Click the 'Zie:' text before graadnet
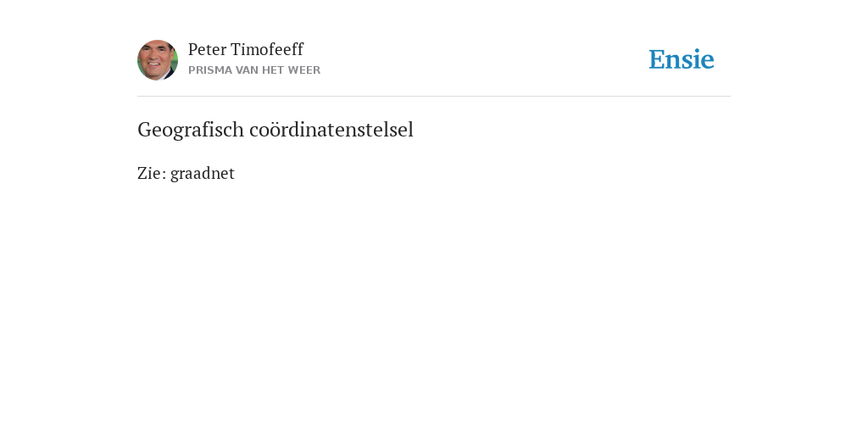Viewport: 868px width, 434px height. point(152,173)
